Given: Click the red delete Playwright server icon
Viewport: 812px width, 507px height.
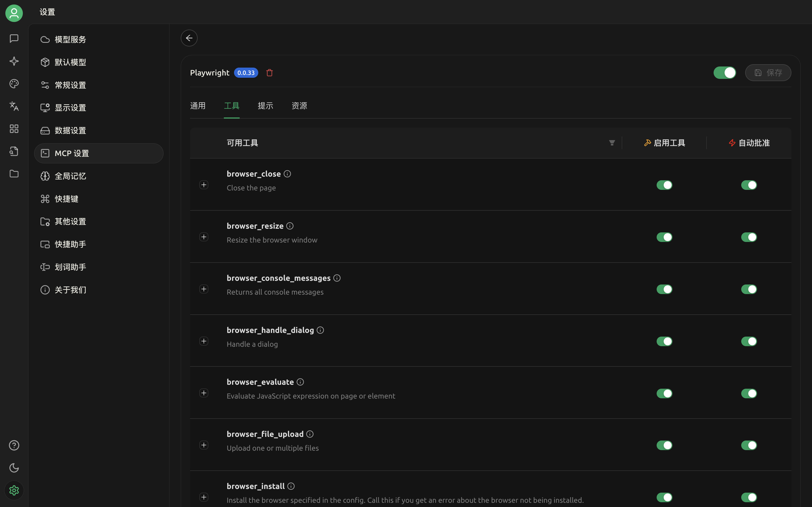Looking at the screenshot, I should 270,73.
